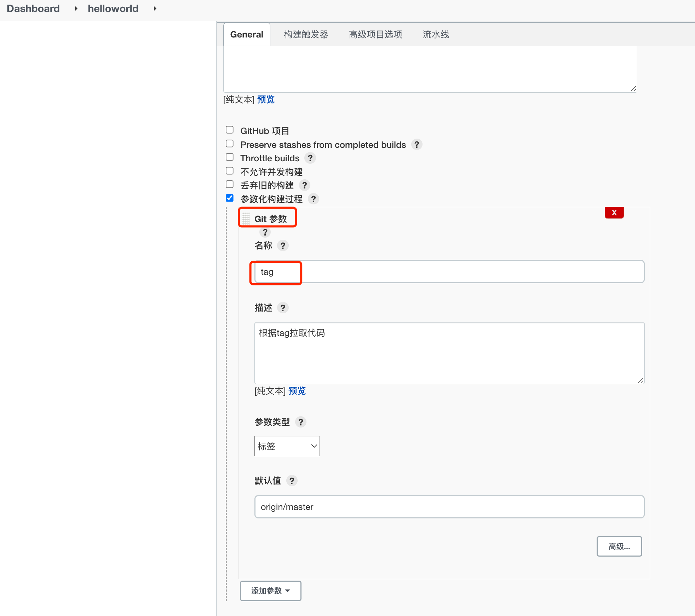The width and height of the screenshot is (695, 616).
Task: Click the 描述 textarea with 根据tag拉取代码
Action: pos(449,353)
